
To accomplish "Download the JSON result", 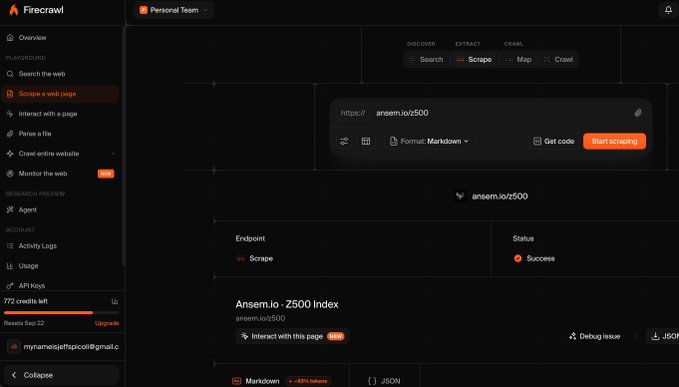I will (x=663, y=336).
